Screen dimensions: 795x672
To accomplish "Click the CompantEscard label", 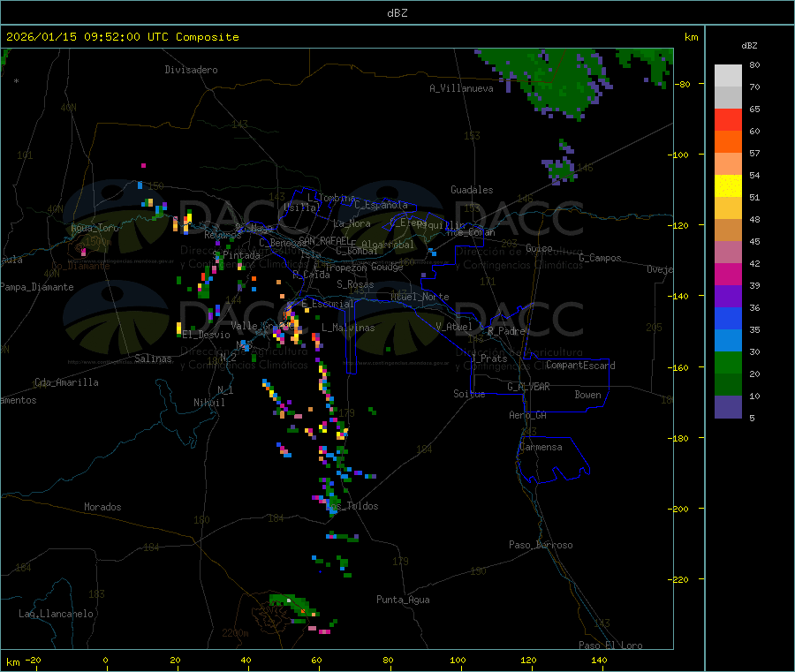I will pyautogui.click(x=580, y=366).
